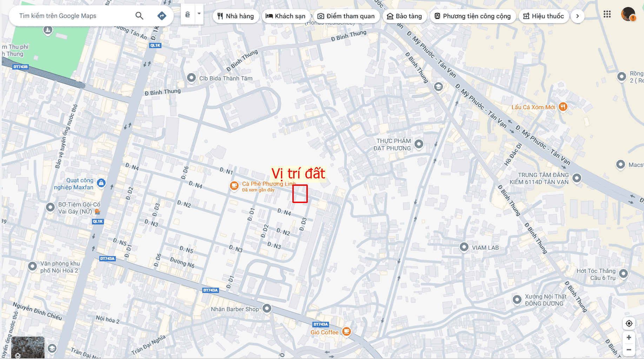Zoom in with the plus button
This screenshot has width=644, height=359.
[x=629, y=338]
